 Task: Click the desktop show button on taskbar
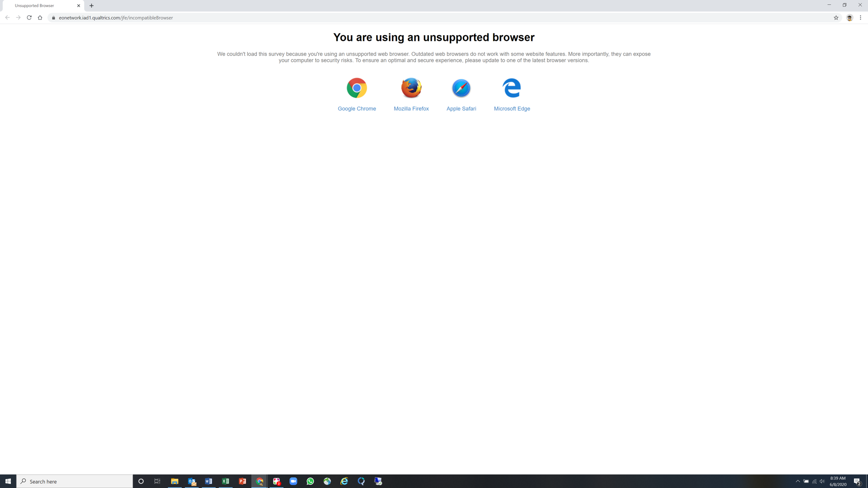867,481
